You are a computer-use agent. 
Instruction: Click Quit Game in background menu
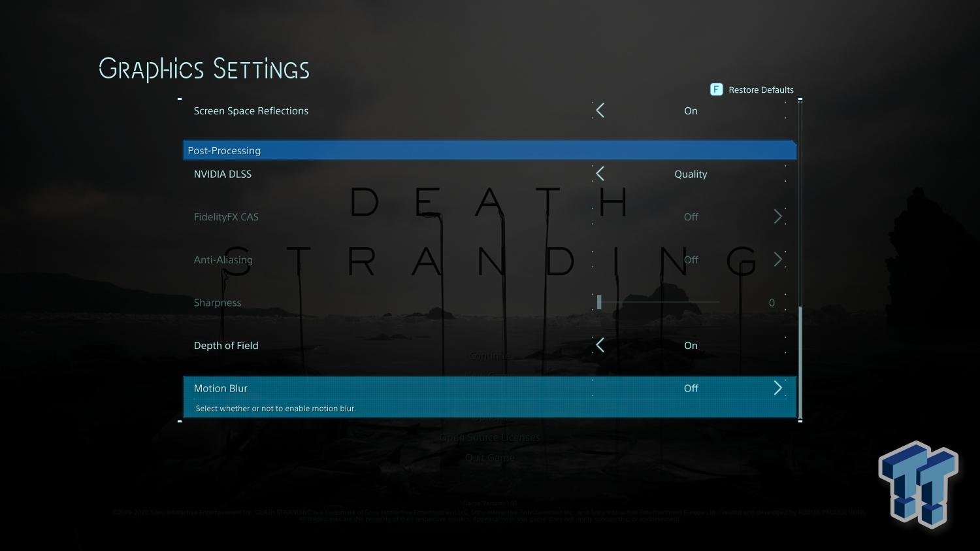[x=489, y=458]
